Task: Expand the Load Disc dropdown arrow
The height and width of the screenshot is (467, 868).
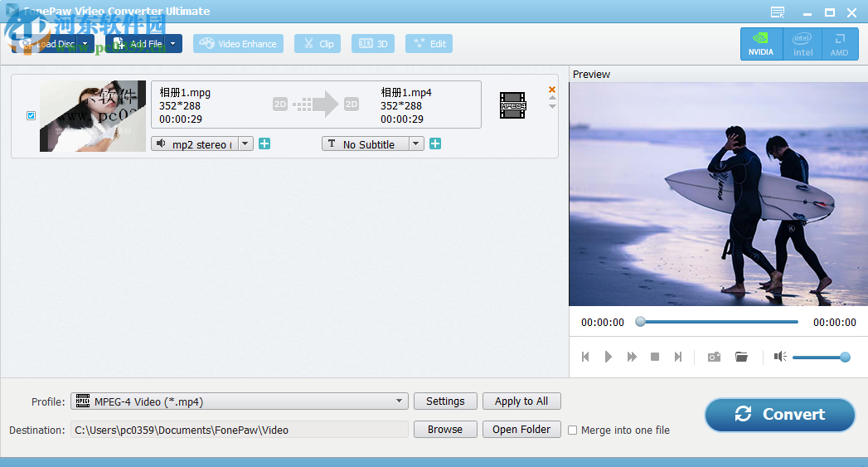Action: tap(85, 44)
